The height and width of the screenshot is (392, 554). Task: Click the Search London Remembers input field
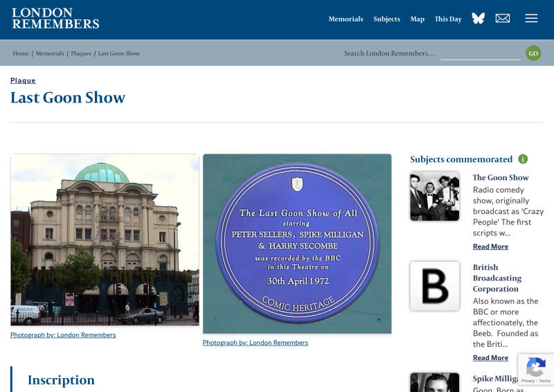tap(480, 54)
